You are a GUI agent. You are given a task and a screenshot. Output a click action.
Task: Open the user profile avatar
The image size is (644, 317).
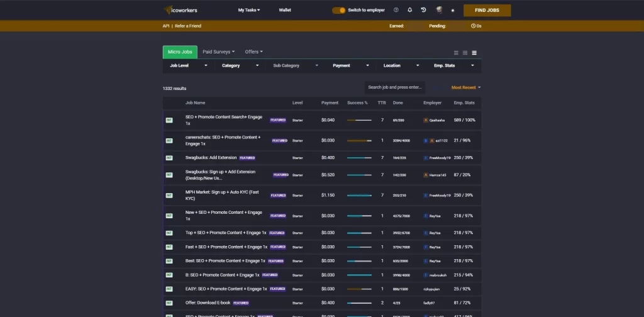pos(438,10)
